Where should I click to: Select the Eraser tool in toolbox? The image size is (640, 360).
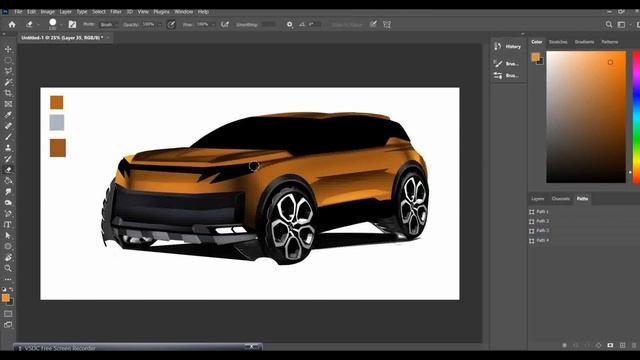(x=8, y=170)
